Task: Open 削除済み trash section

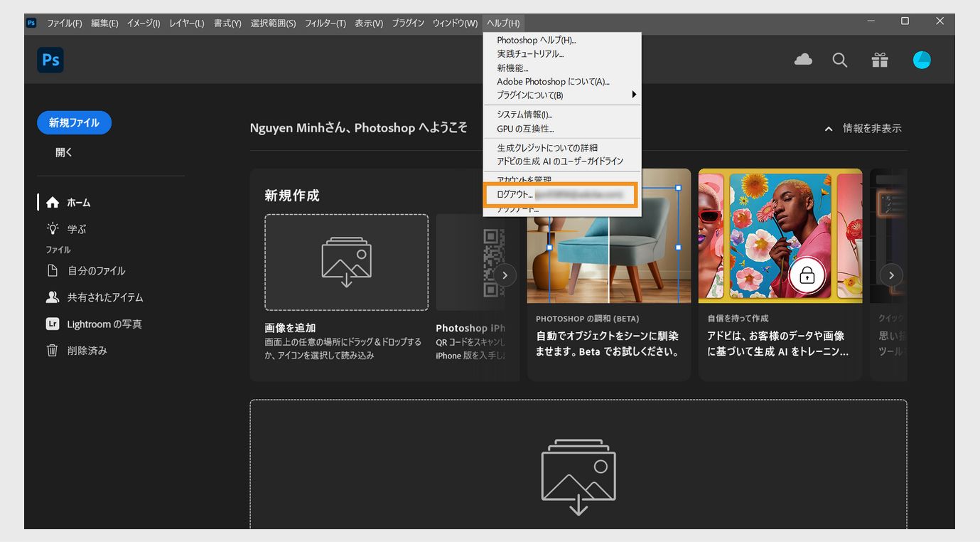Action: point(77,351)
